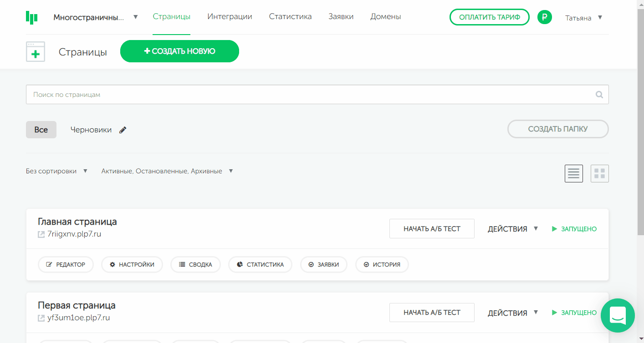Switch to grid view layout
This screenshot has height=343, width=644.
click(599, 173)
